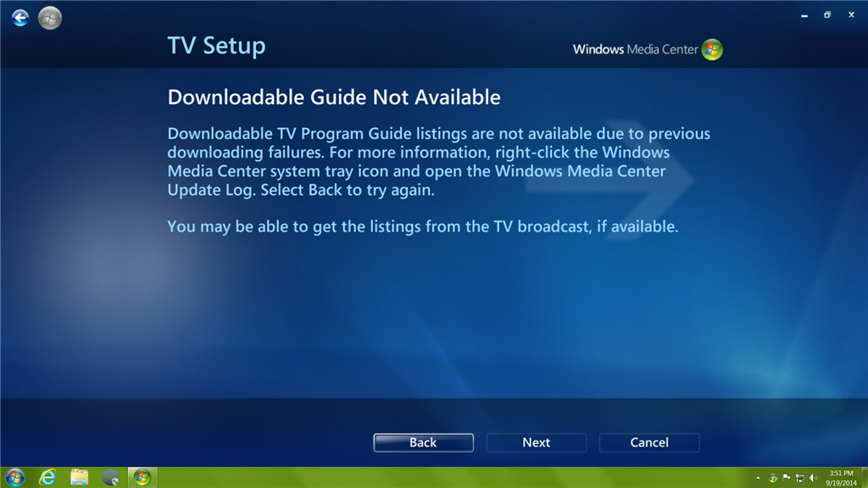
Task: Click the Back button
Action: [x=424, y=442]
